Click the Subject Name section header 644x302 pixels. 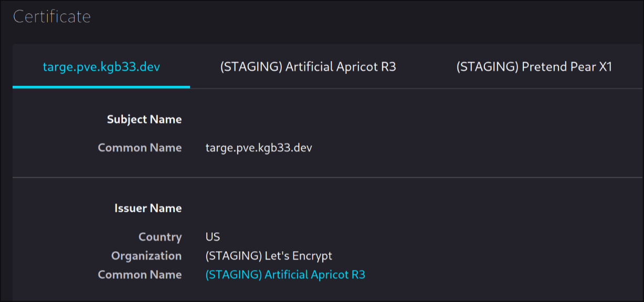click(144, 119)
